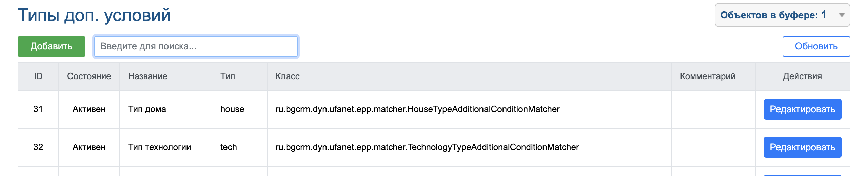868x176 pixels.
Task: Edit the Тип дома row via Редактировать
Action: tap(803, 109)
